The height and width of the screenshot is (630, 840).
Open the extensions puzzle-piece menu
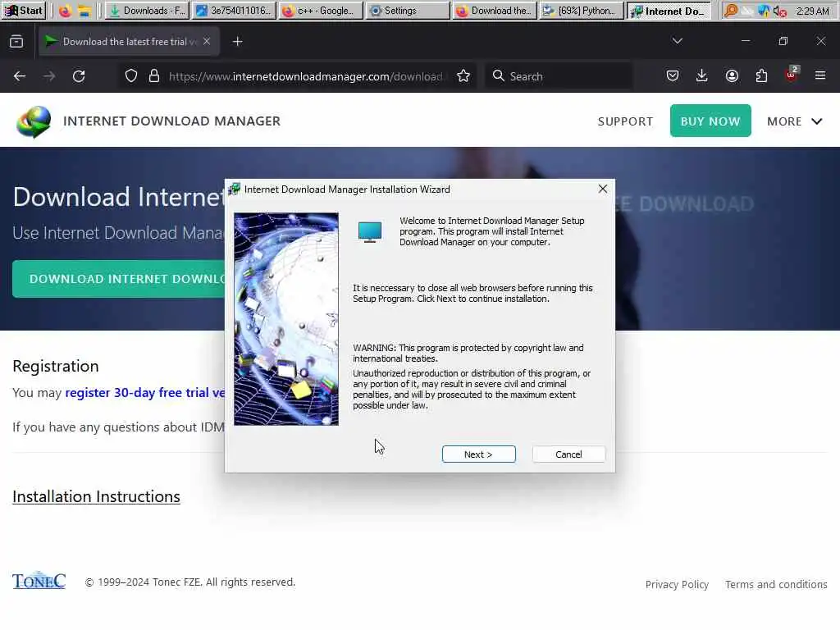pyautogui.click(x=761, y=76)
